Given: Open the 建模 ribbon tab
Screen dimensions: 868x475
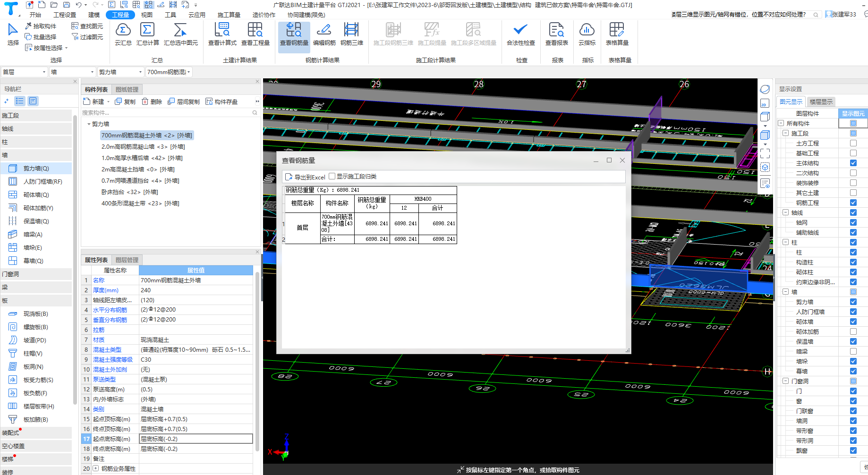Looking at the screenshot, I should point(94,15).
